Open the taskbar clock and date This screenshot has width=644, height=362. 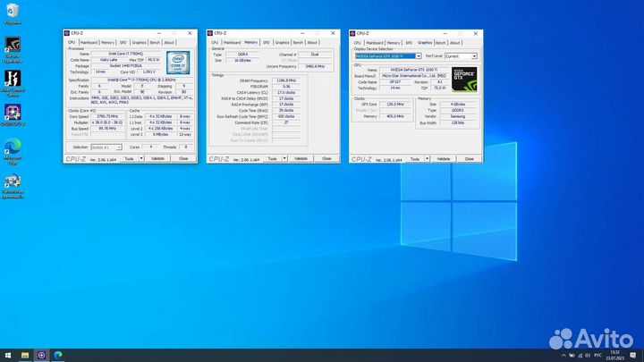pos(614,356)
